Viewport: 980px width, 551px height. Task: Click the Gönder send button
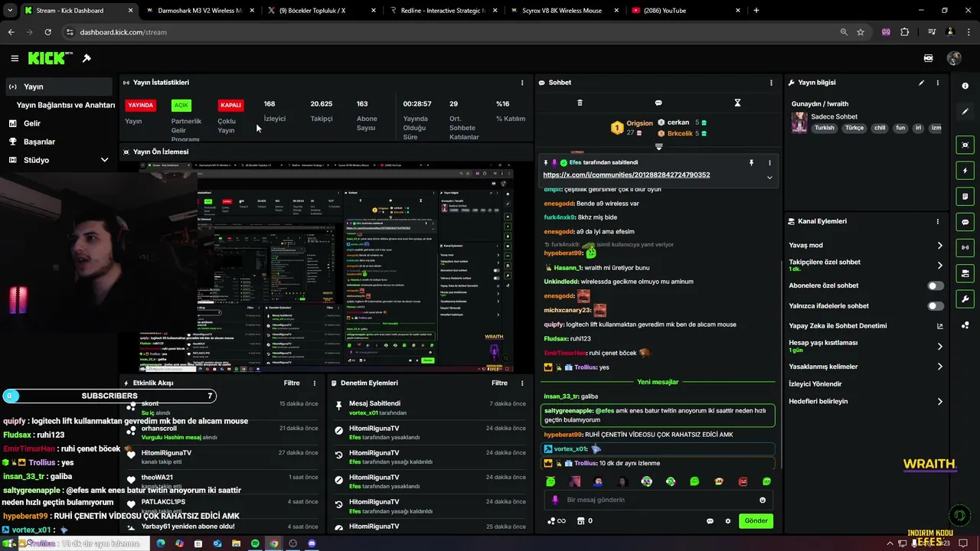pos(756,521)
